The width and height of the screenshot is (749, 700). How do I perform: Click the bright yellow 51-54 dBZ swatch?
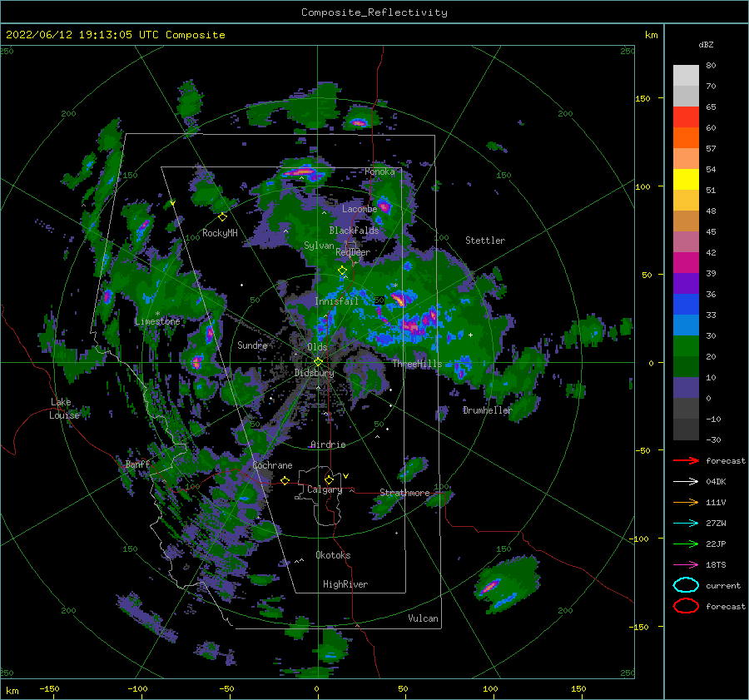pyautogui.click(x=686, y=180)
